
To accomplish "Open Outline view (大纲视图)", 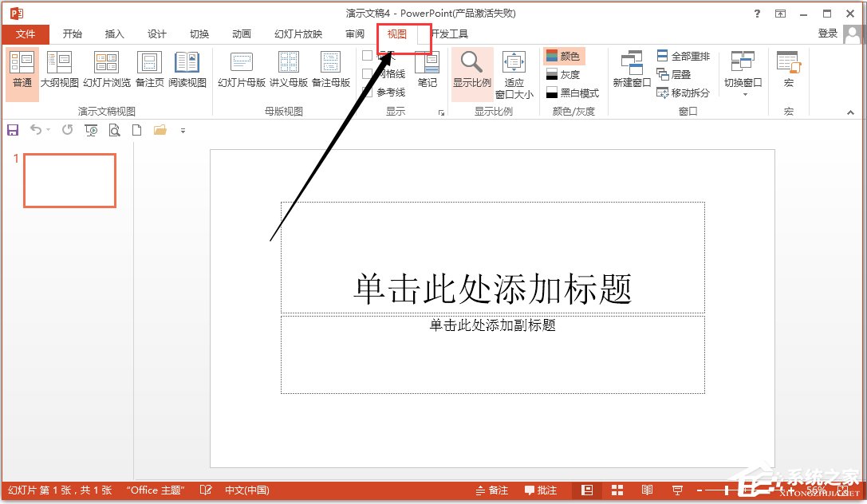I will tap(59, 69).
